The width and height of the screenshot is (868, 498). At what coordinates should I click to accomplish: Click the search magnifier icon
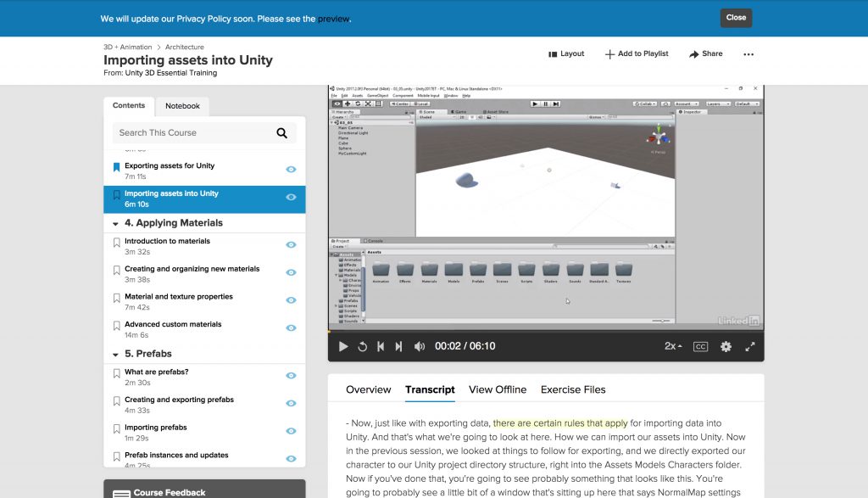pos(281,133)
